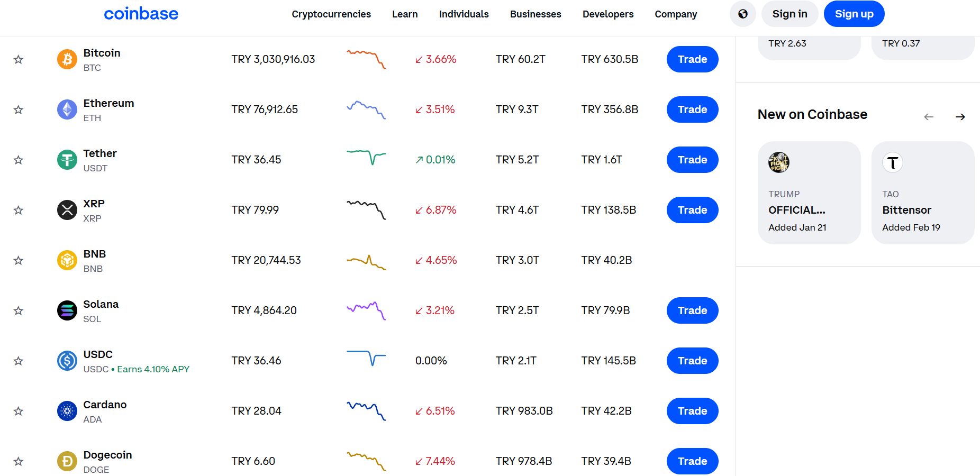Open the Developers menu
Viewport: 980px width, 476px height.
click(608, 14)
